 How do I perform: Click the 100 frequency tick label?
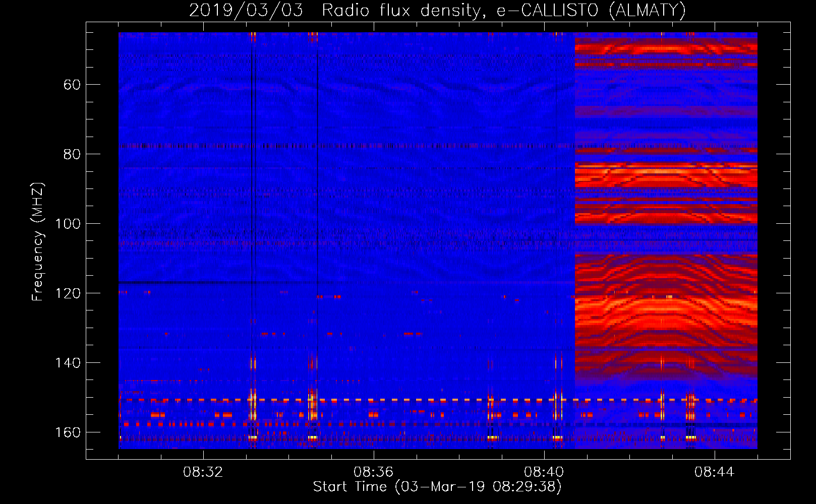(x=68, y=224)
